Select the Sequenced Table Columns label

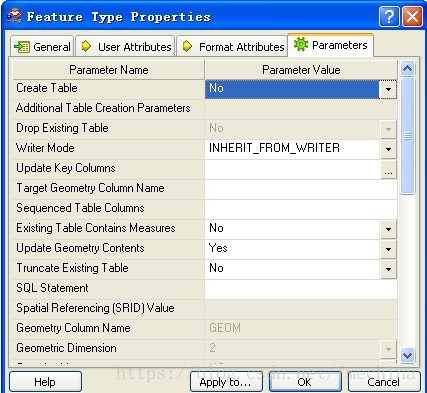pyautogui.click(x=80, y=208)
